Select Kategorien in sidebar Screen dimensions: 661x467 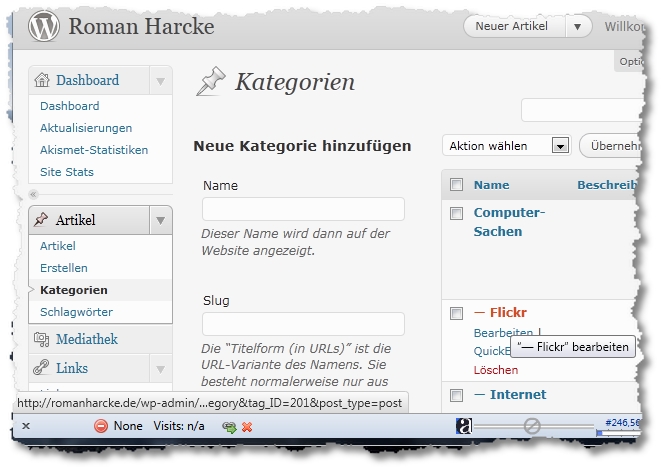point(74,290)
